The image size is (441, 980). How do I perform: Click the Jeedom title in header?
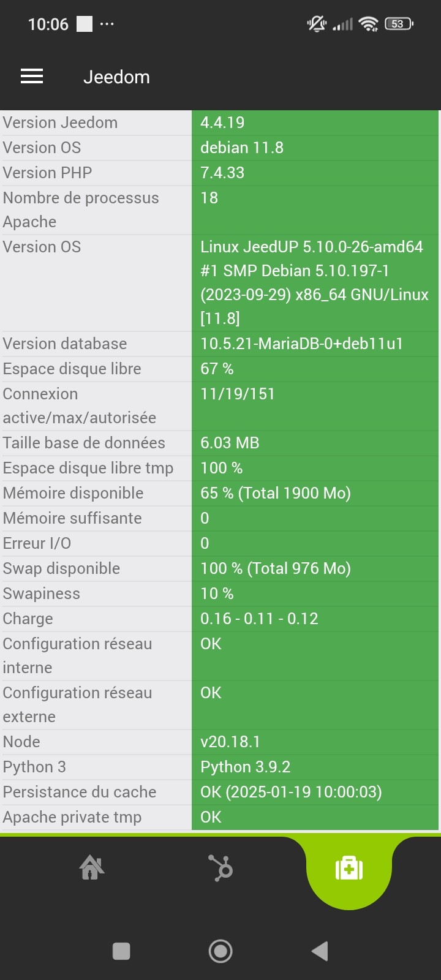coord(116,77)
